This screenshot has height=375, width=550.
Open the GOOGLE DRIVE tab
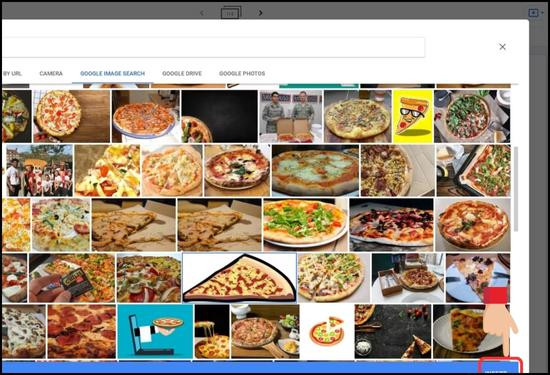click(x=182, y=73)
